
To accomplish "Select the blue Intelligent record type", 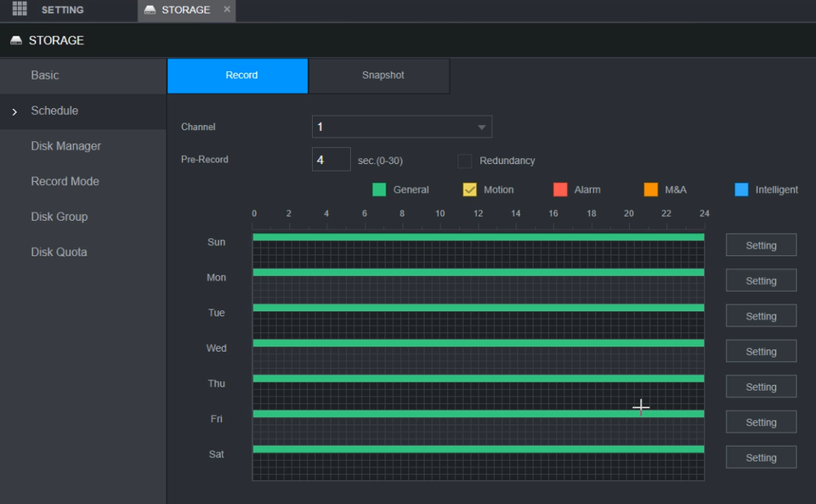I will click(741, 190).
